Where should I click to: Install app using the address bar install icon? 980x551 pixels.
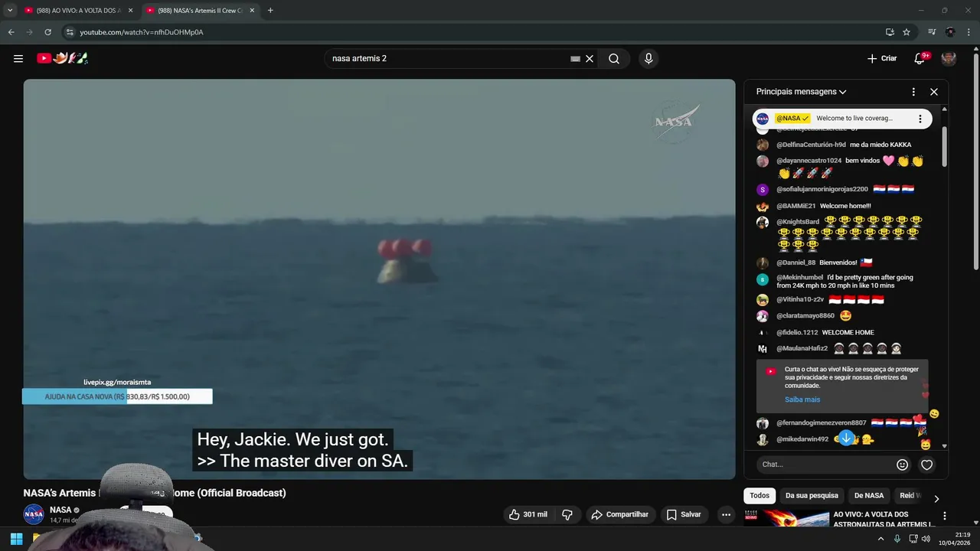click(x=890, y=32)
